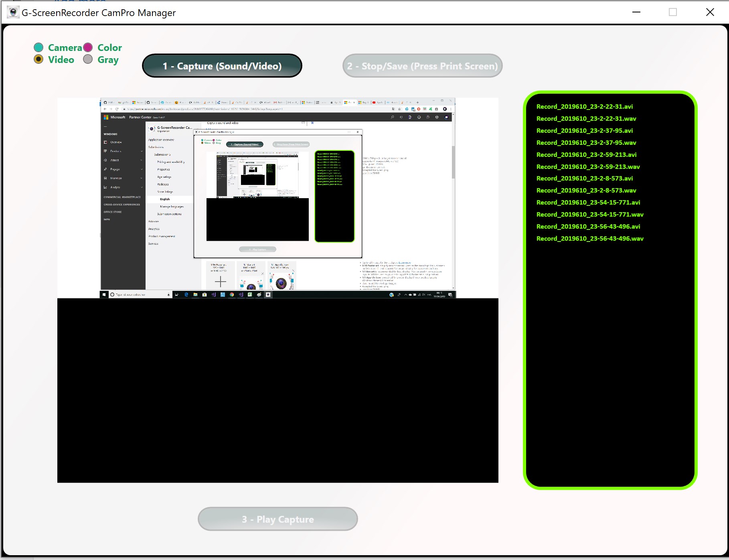Select Record_2019610_23-56-43-496.wav recording
The image size is (729, 560).
(x=589, y=238)
